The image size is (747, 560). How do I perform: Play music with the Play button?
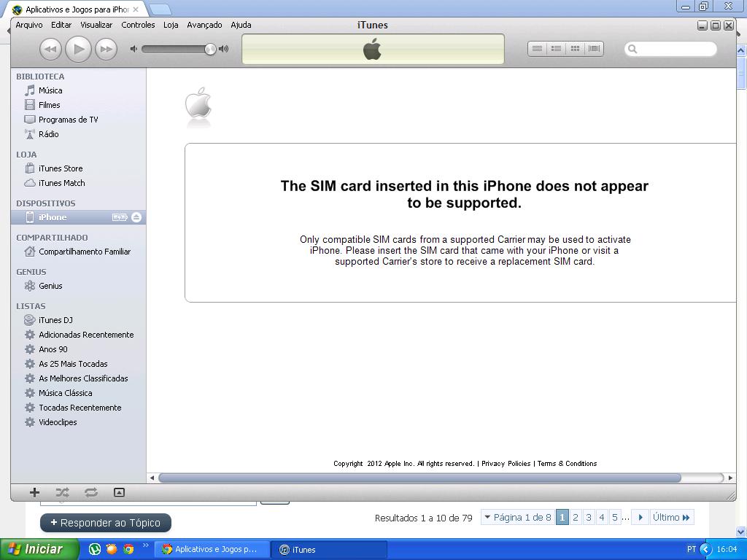[78, 49]
